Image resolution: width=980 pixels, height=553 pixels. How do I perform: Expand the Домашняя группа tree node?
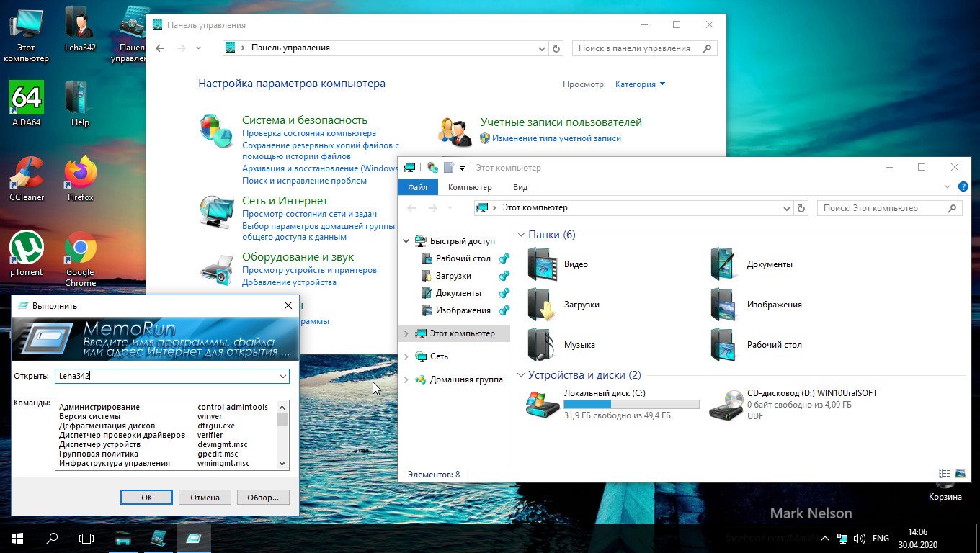pyautogui.click(x=406, y=379)
